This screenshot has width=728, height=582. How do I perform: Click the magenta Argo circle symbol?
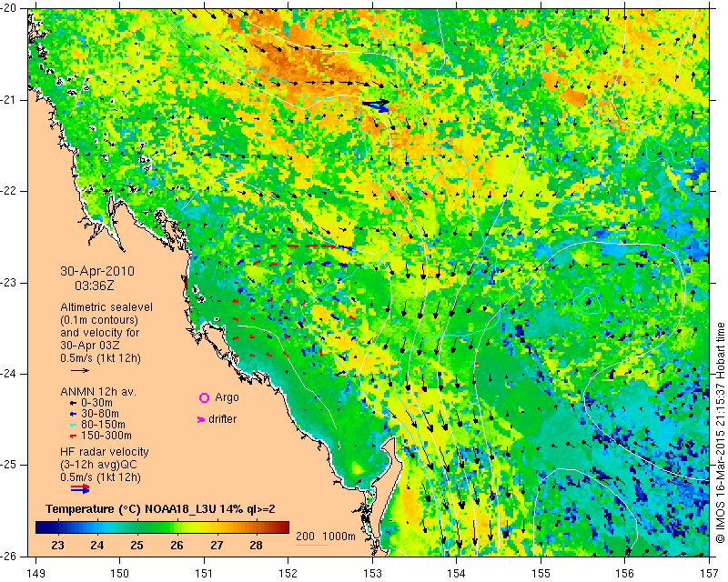tap(204, 397)
